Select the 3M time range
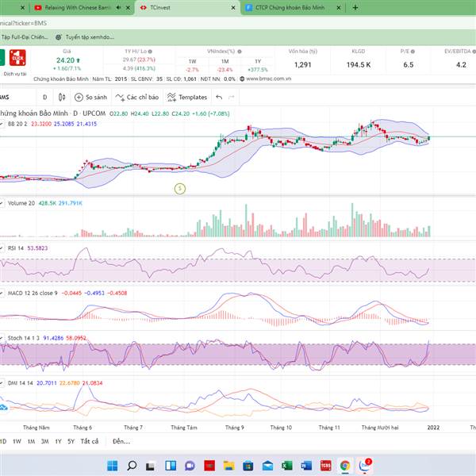 tap(45, 441)
